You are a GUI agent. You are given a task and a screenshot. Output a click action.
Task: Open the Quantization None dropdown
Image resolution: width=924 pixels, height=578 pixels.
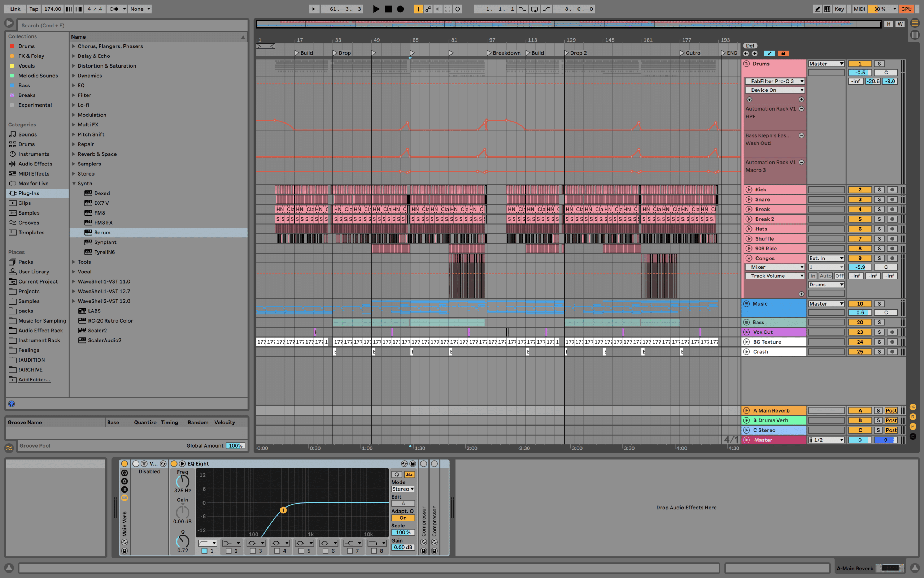click(x=140, y=9)
